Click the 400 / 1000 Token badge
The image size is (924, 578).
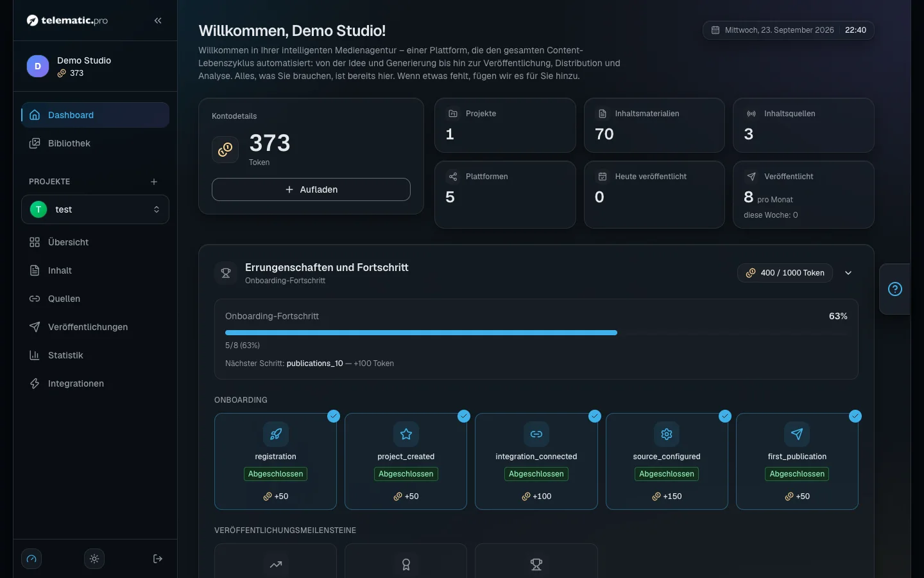click(x=785, y=273)
